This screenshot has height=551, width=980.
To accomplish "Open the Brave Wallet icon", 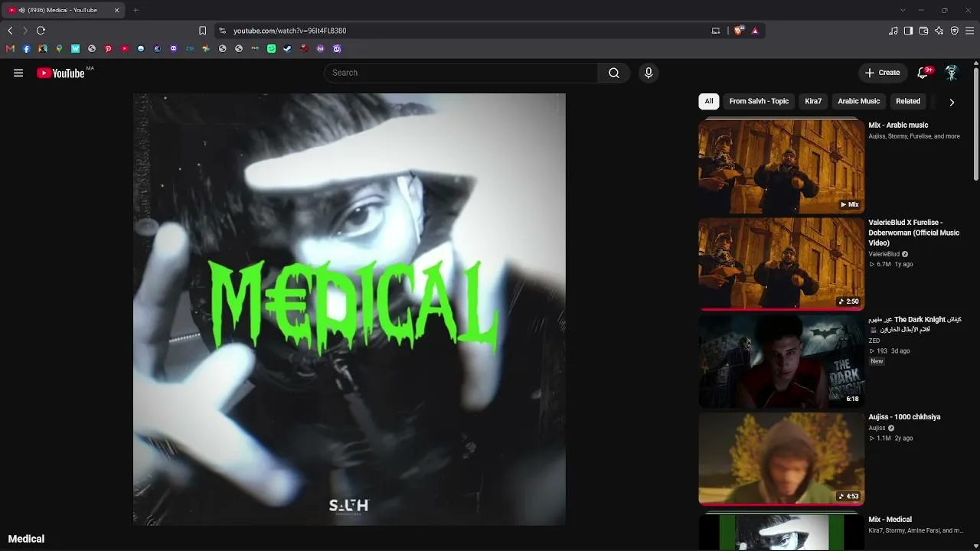I will [x=923, y=31].
